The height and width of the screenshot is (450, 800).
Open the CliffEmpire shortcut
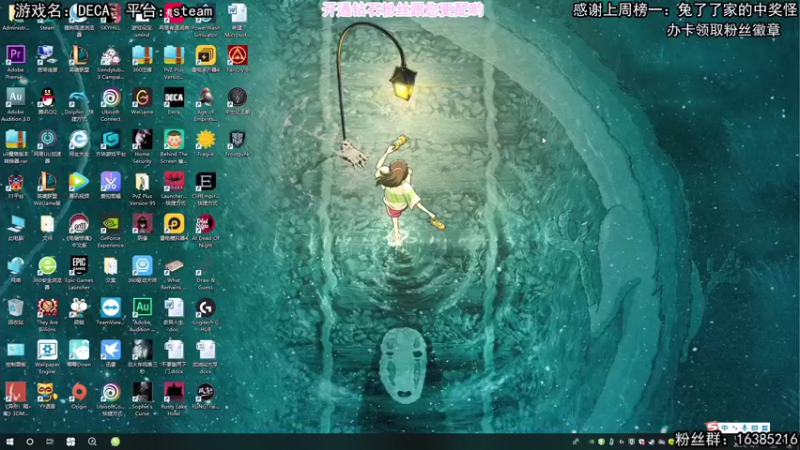coord(206,189)
